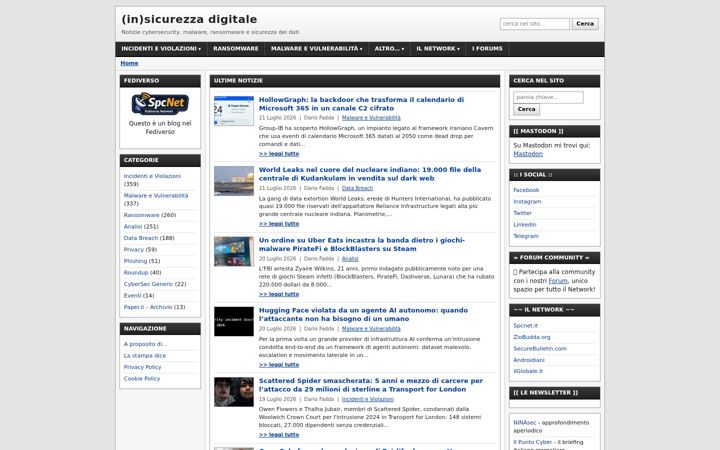720x450 pixels.
Task: Expand the Malware e Vulnerabilità menu
Action: pyautogui.click(x=316, y=49)
